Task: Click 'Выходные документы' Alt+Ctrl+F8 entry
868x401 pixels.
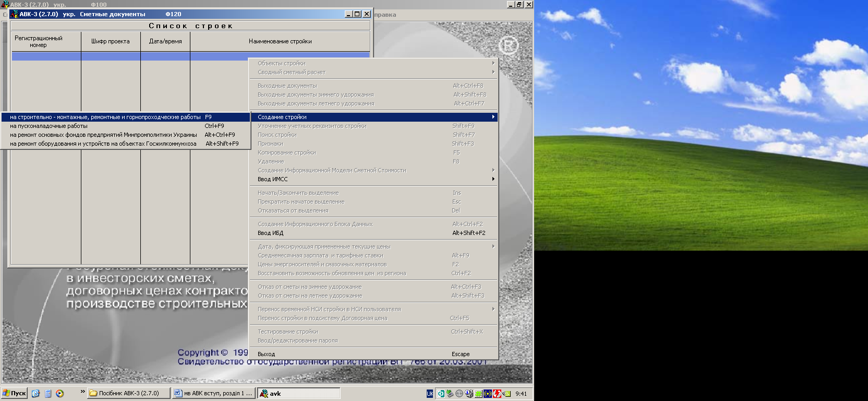Action: [373, 86]
